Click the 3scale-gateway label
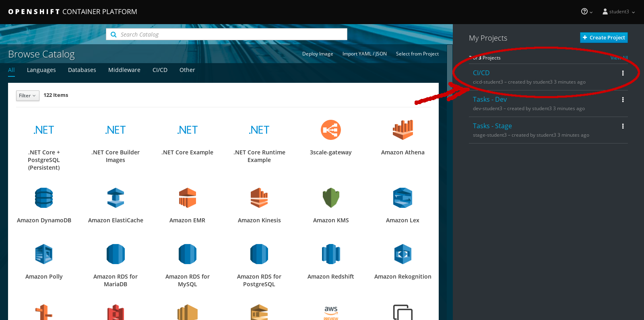Viewport: 644px width, 320px height. (331, 152)
